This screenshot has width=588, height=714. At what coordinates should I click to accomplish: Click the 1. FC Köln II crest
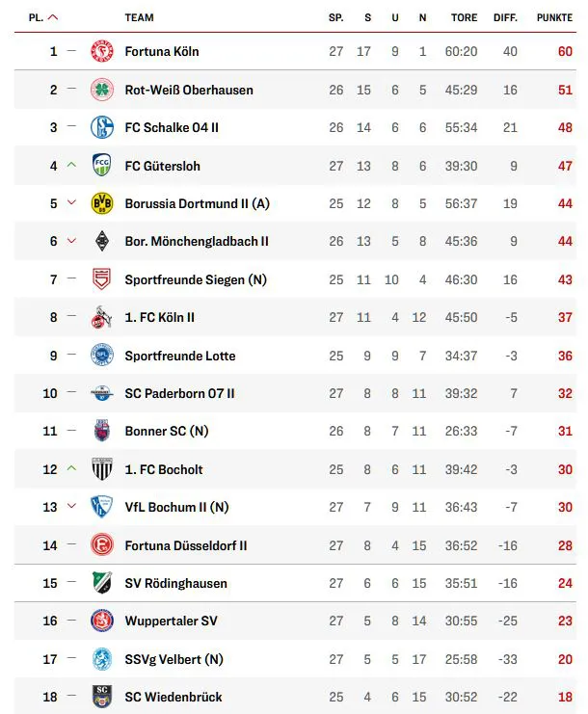[101, 317]
